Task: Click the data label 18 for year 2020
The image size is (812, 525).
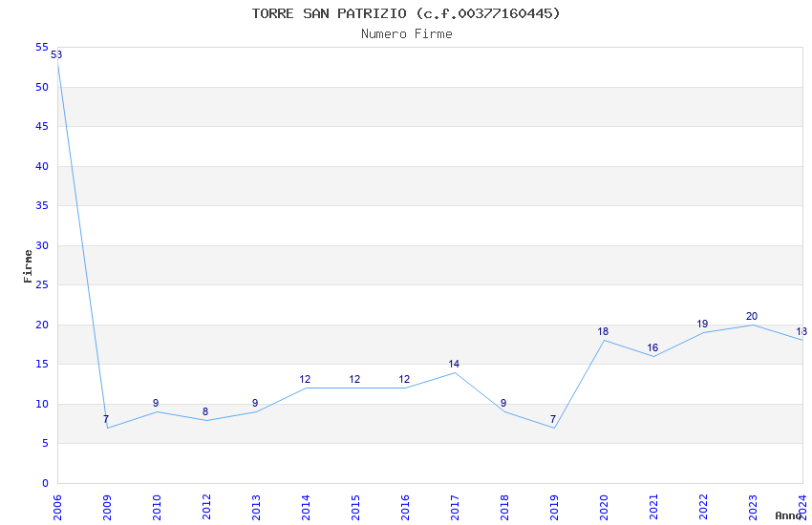Action: pos(603,332)
